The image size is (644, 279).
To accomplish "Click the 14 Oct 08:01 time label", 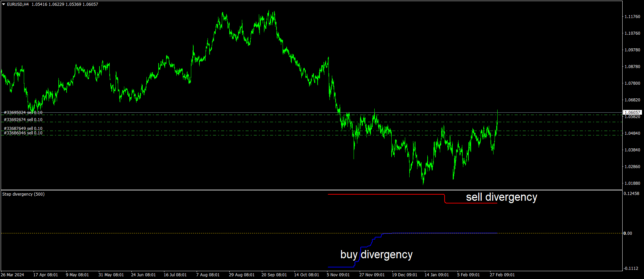I will [x=307, y=275].
